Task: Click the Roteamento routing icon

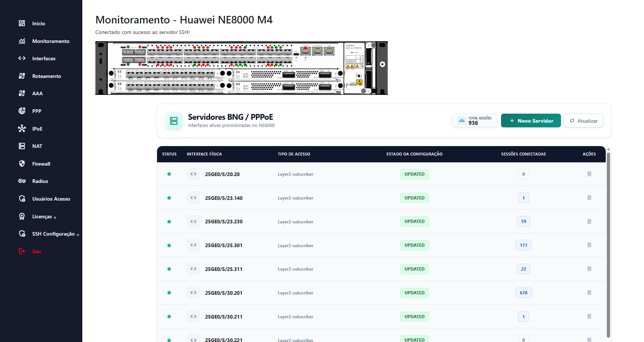Action: coord(22,76)
